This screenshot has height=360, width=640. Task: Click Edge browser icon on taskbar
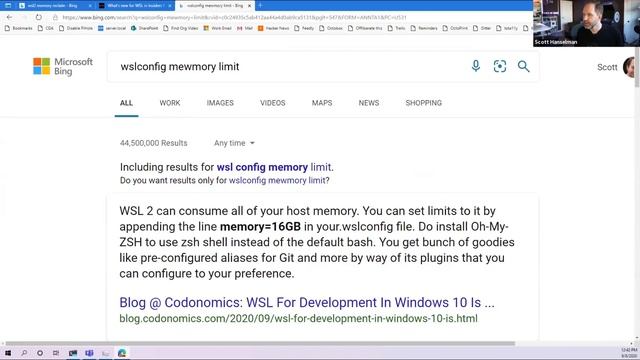tap(122, 353)
